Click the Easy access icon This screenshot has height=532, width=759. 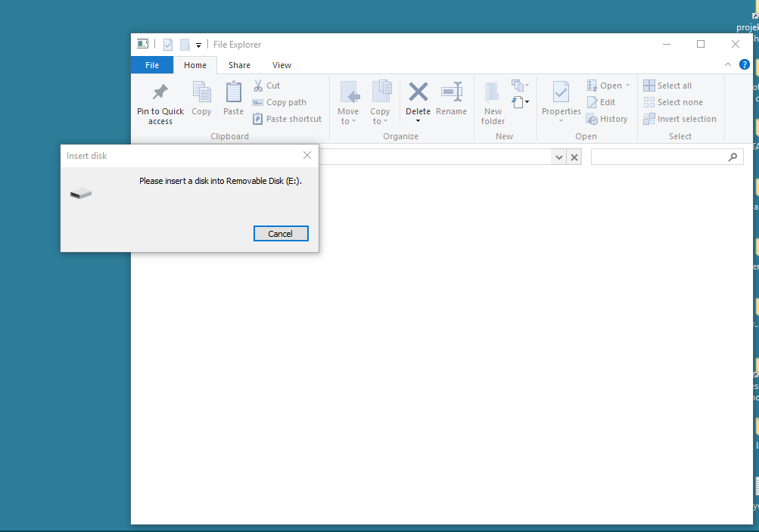[x=518, y=102]
